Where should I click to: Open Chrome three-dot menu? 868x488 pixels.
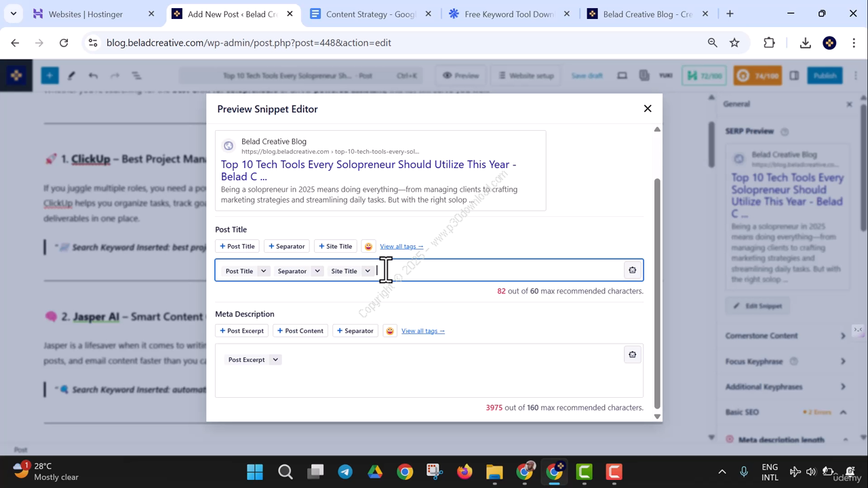pos(853,43)
